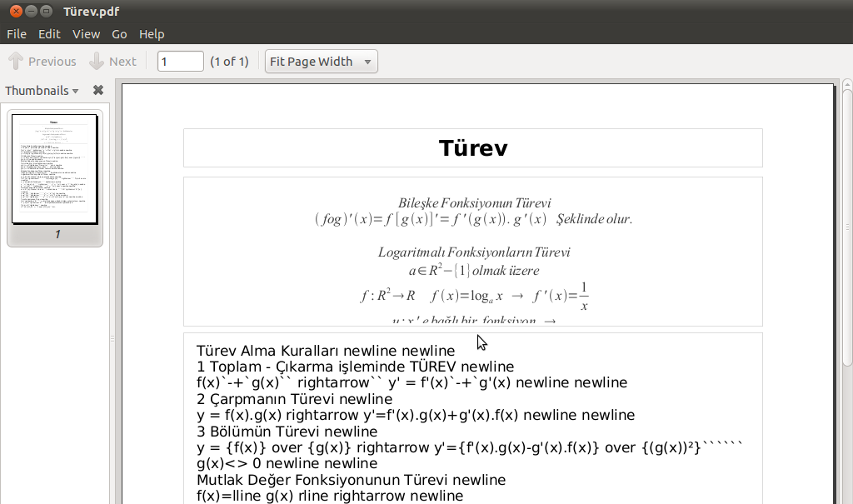This screenshot has width=853, height=504.
Task: Minimize the document viewer window
Action: 32,11
